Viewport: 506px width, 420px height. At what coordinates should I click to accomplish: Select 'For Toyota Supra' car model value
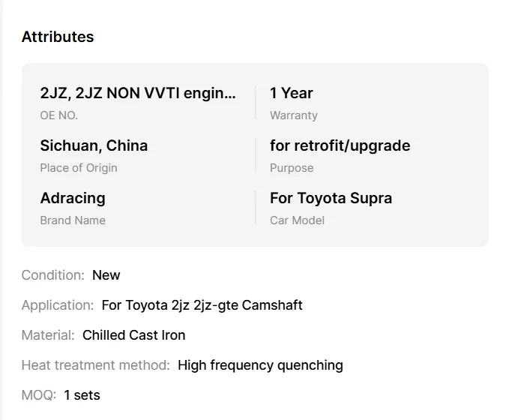pos(331,198)
